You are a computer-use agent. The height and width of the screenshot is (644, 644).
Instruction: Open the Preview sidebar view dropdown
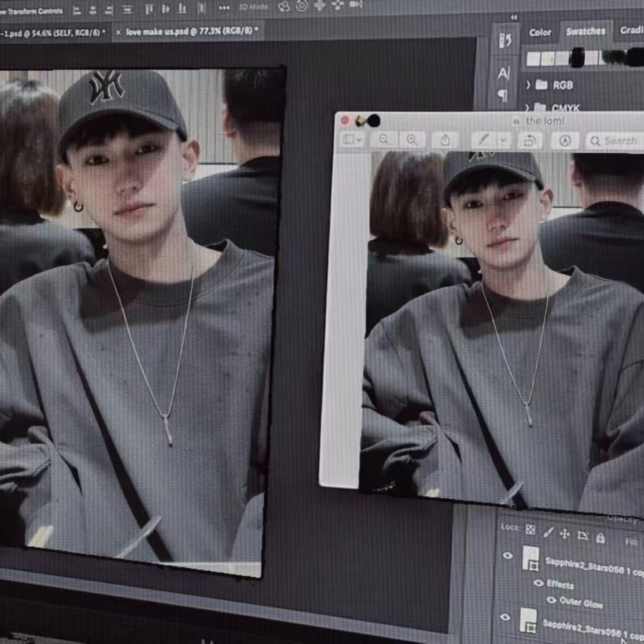[x=352, y=140]
